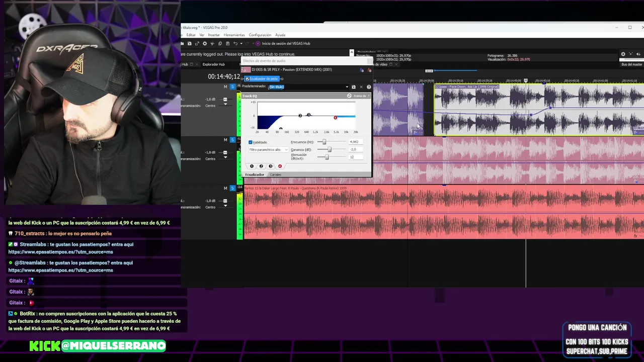The width and height of the screenshot is (644, 362).
Task: Solo the third audio track
Action: tap(232, 188)
